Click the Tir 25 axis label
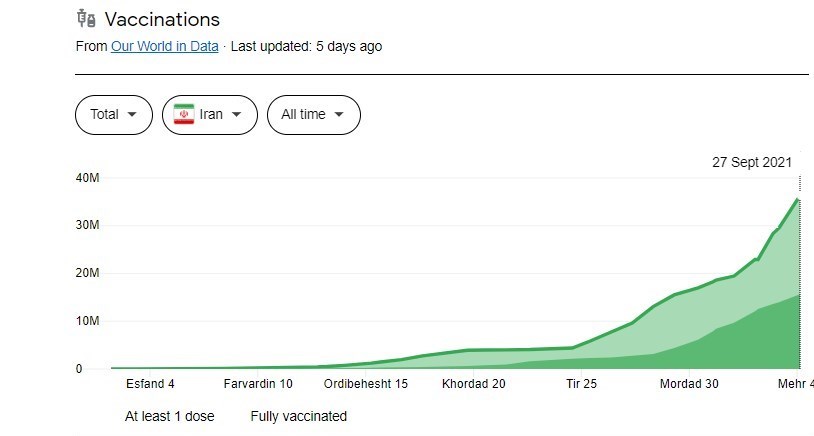 tap(581, 384)
